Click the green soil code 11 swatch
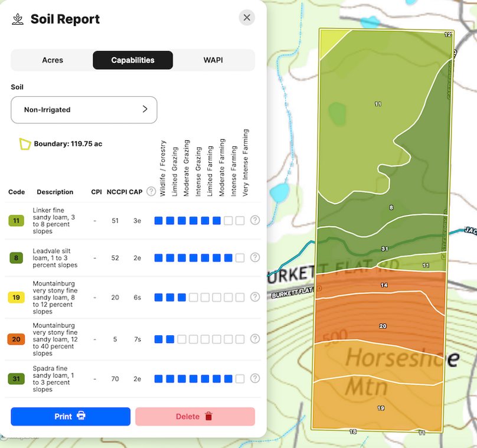Viewport: 477px width, 448px height. pos(16,221)
